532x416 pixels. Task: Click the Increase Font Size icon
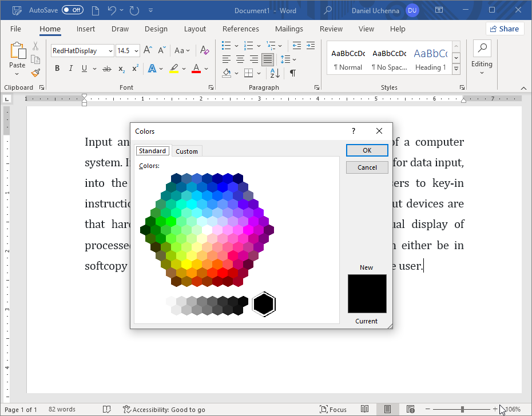click(x=148, y=50)
